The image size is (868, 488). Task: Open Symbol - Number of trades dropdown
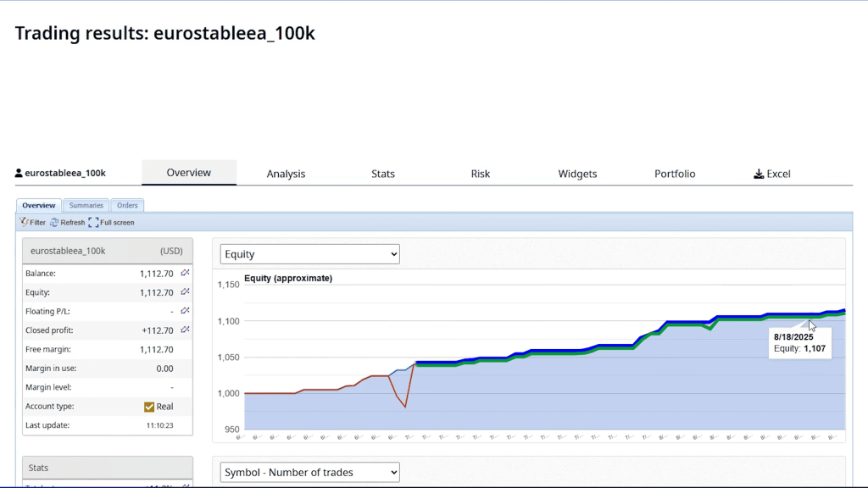pos(309,472)
